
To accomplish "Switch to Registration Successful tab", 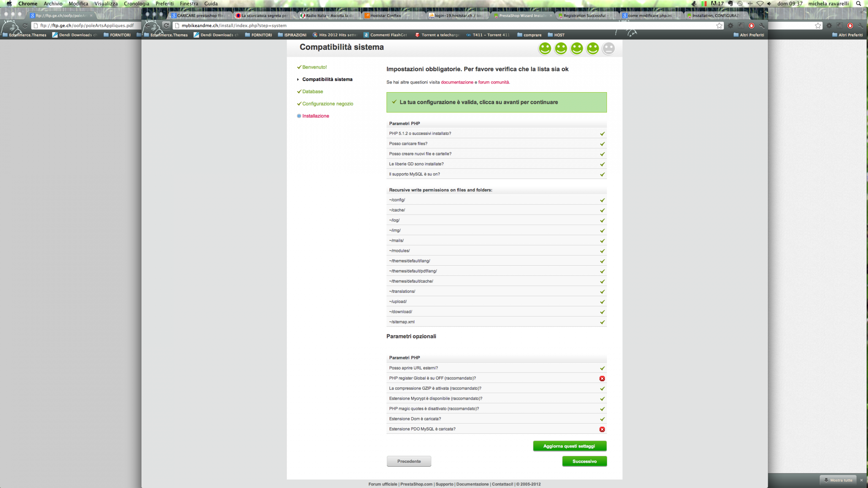I will 584,16.
